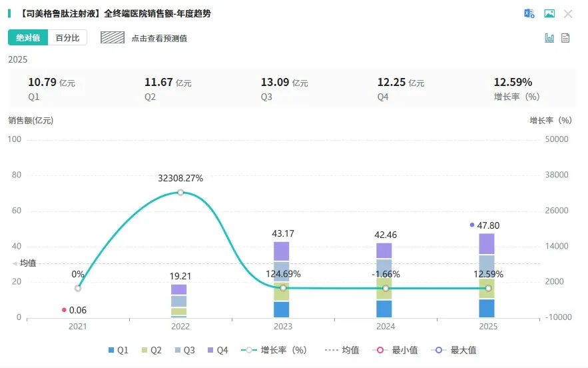Click the 2025 stacked bar Q4 segment
Viewport: 588px width, 368px height.
tap(487, 244)
